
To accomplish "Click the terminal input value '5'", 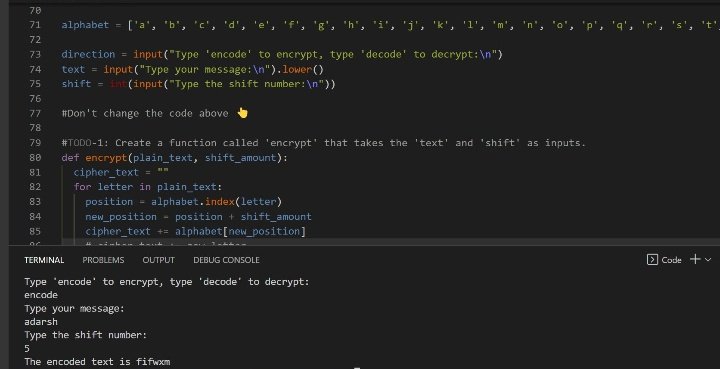I will pos(27,349).
